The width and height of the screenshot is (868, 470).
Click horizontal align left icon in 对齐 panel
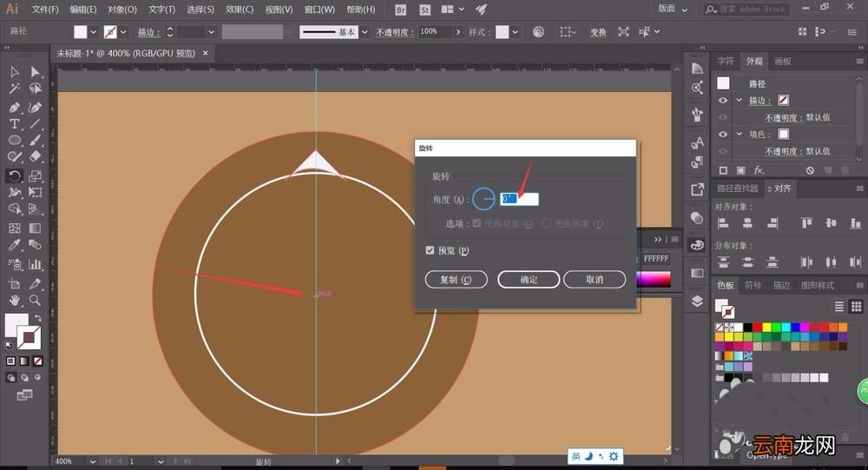722,223
